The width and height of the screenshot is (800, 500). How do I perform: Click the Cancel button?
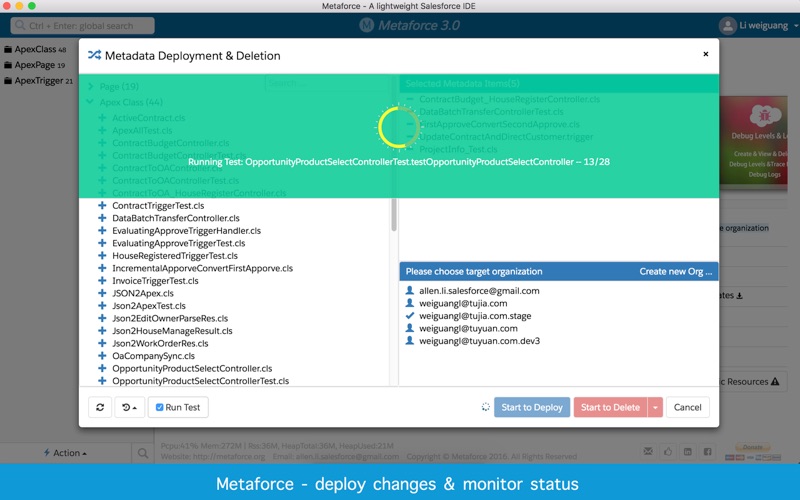[687, 407]
